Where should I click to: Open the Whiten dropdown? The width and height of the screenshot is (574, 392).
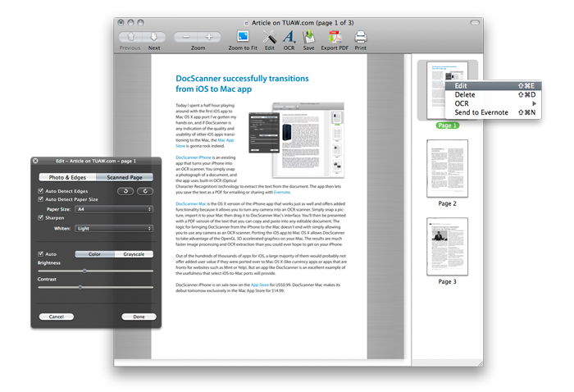pyautogui.click(x=114, y=228)
